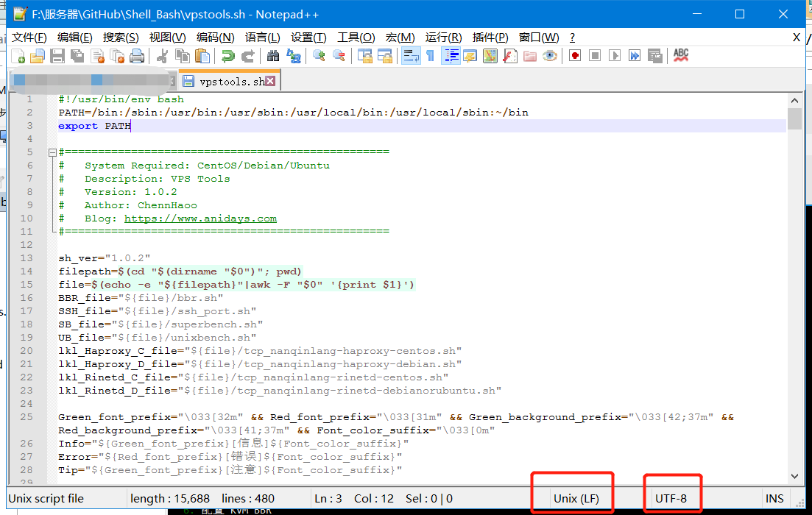812x515 pixels.
Task: Collapse the comment block fold on line 5
Action: tap(52, 152)
